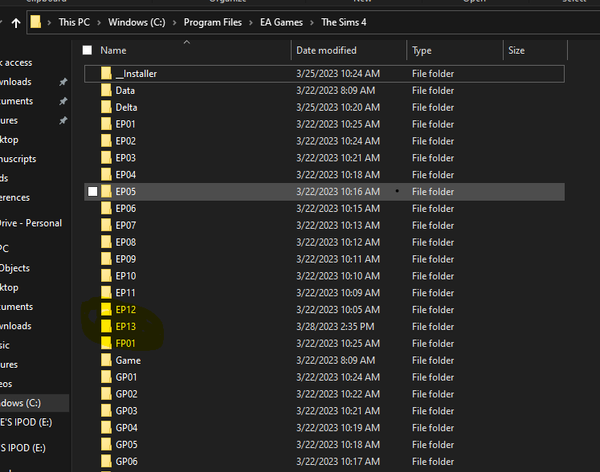Select the folder icon in the address bar
Viewport: 600px width, 472px height.
tap(36, 22)
